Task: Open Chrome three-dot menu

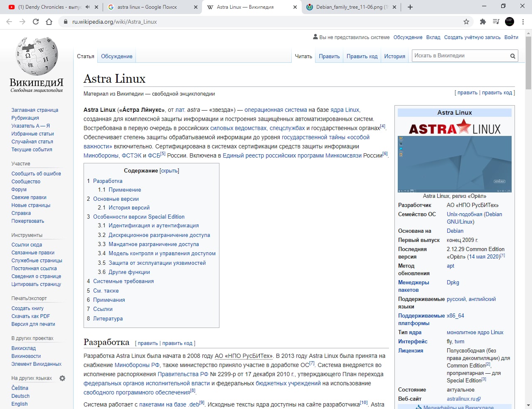Action: (x=523, y=22)
